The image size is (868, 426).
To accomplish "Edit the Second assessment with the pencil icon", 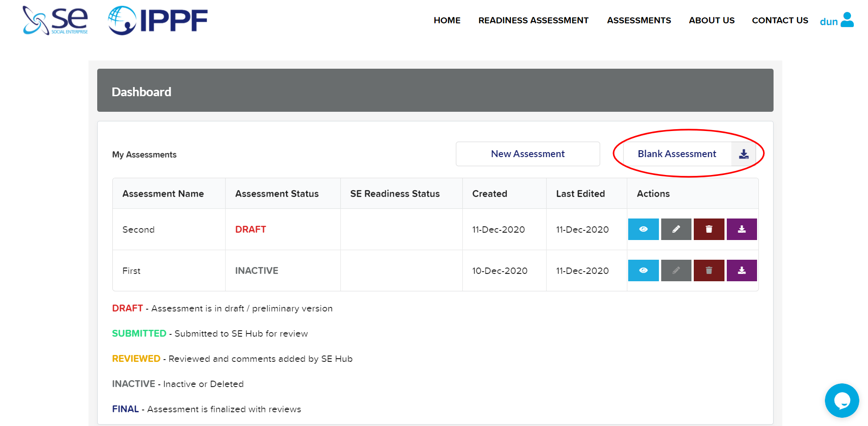I will pos(676,229).
